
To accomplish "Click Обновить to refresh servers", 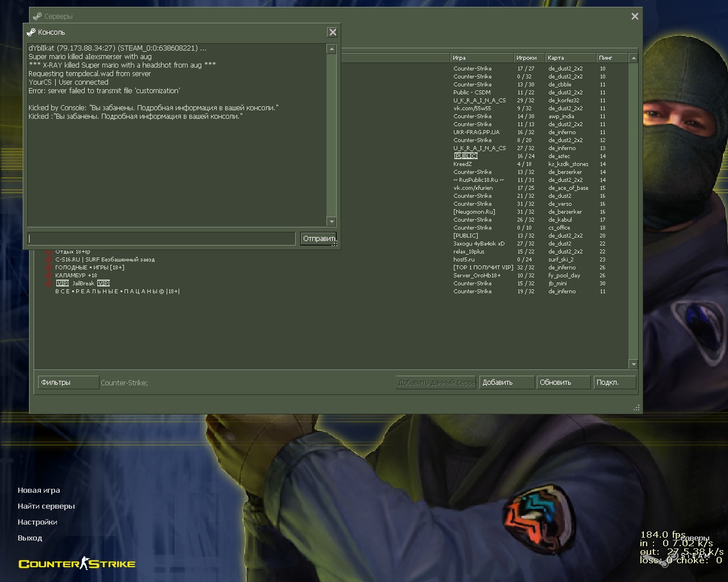I will click(x=563, y=383).
